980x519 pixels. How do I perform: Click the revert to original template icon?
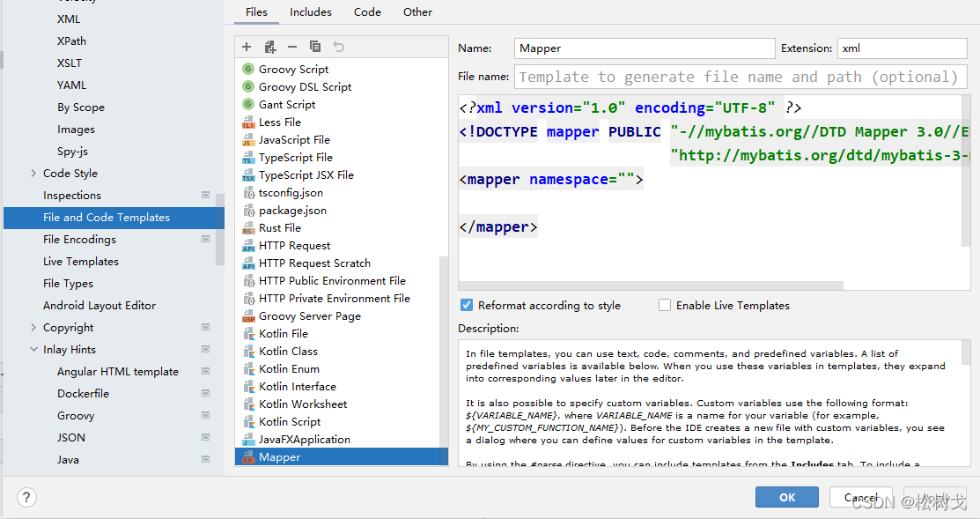coord(338,47)
